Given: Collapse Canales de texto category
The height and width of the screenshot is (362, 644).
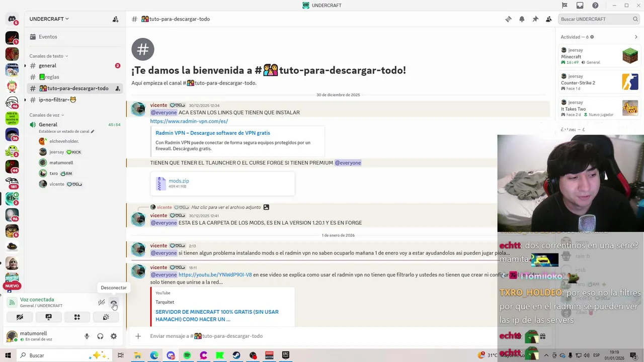Looking at the screenshot, I should coord(48,56).
